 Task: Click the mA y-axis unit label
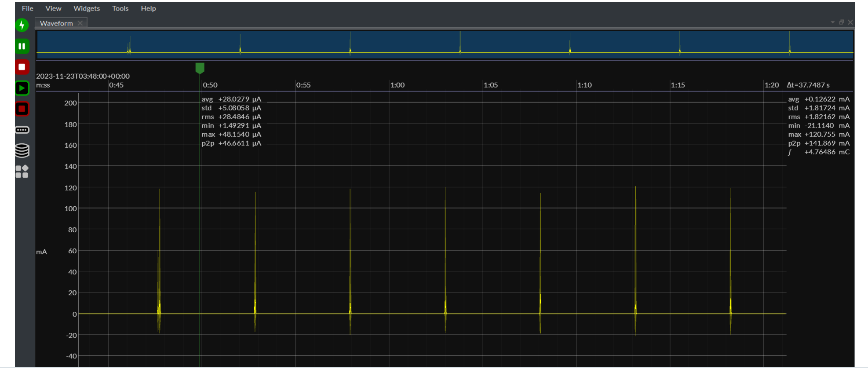click(x=41, y=252)
